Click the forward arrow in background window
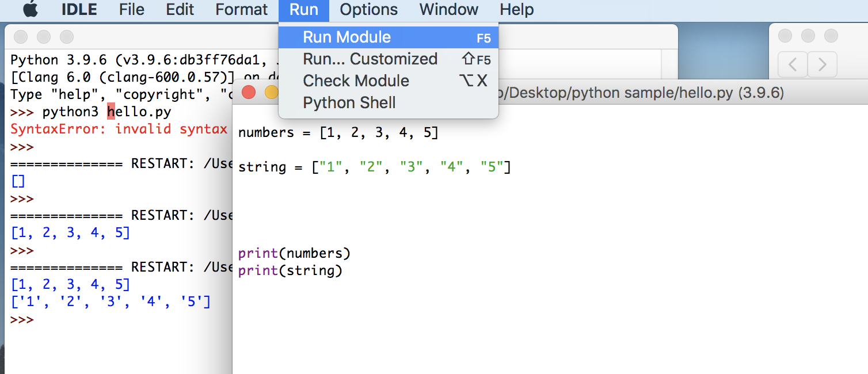 click(x=823, y=64)
